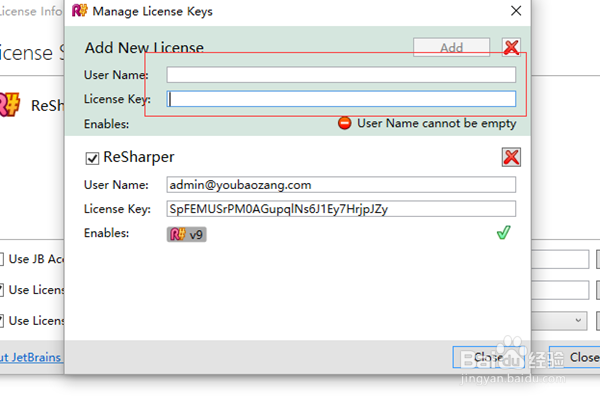Viewport: 600px width, 400px height.
Task: Click the 'User Name cannot be empty' message
Action: (437, 123)
